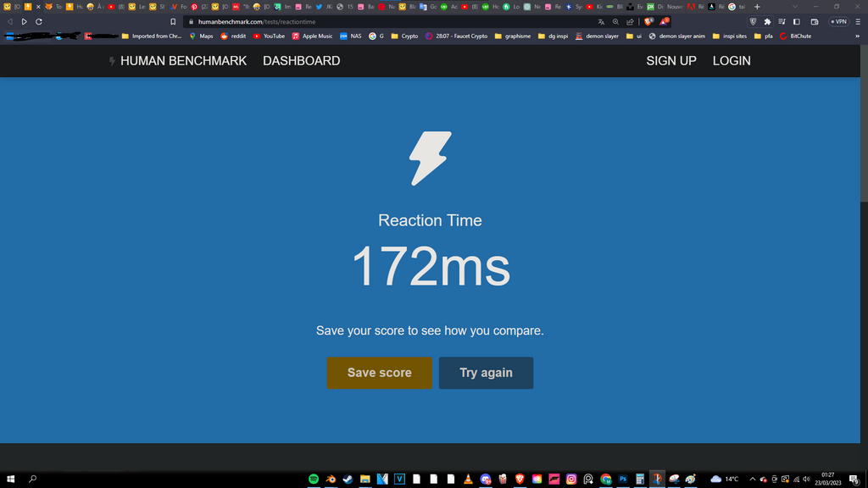Go back to the previous page
This screenshot has height=488, width=868.
pyautogui.click(x=10, y=21)
